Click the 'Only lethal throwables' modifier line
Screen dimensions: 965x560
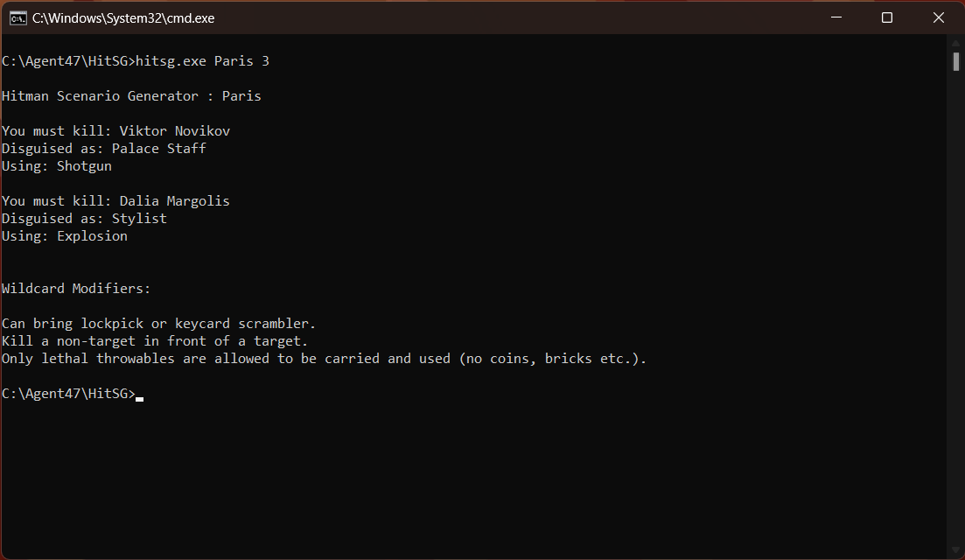pos(325,359)
